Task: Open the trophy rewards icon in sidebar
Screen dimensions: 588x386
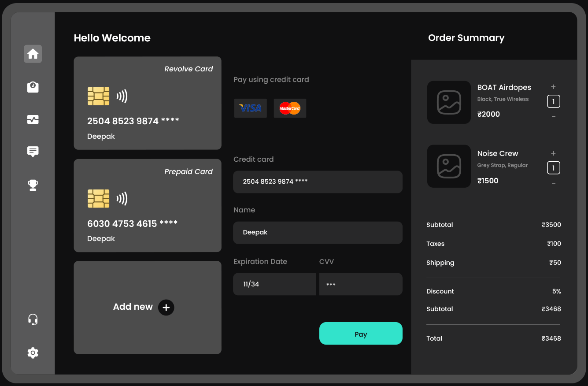Action: click(x=33, y=185)
